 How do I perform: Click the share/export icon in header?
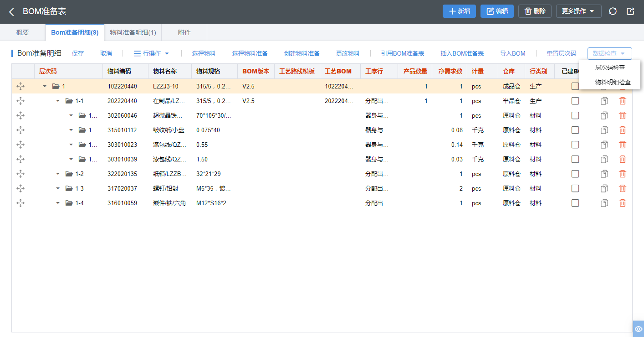coord(631,11)
